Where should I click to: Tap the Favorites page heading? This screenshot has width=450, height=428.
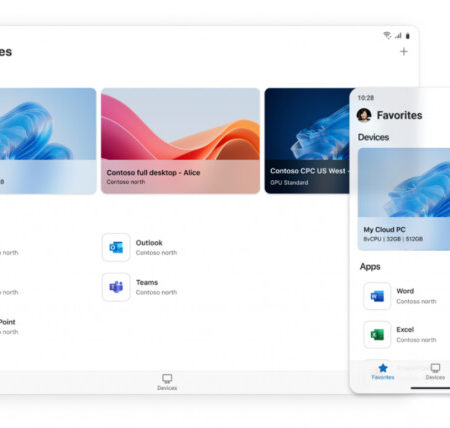coord(399,115)
